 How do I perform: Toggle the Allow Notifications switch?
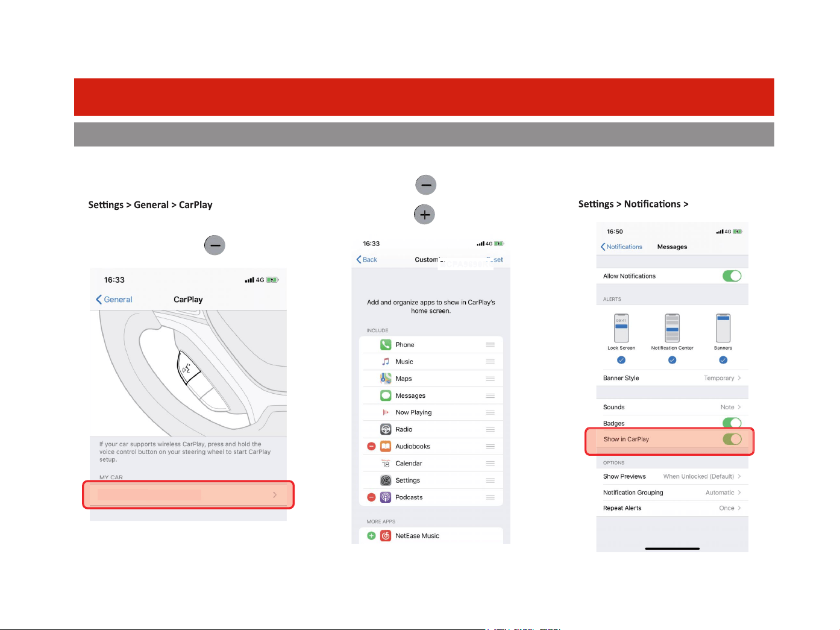(732, 276)
